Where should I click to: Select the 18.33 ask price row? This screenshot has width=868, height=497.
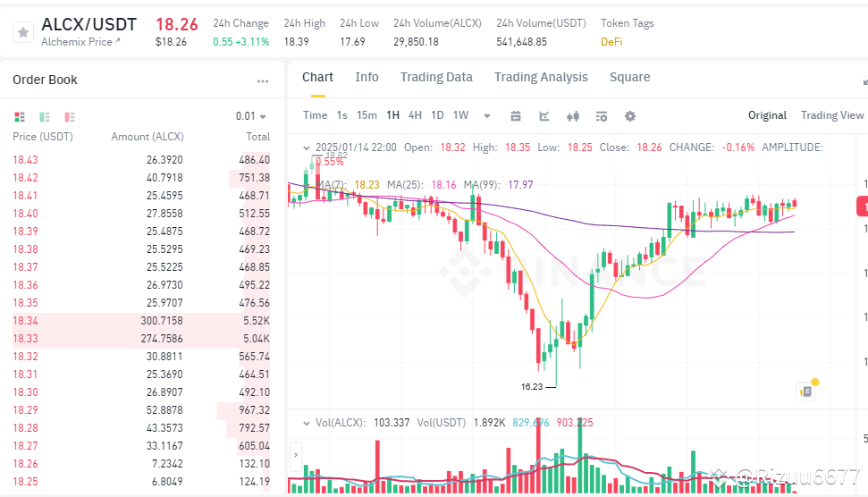(141, 339)
